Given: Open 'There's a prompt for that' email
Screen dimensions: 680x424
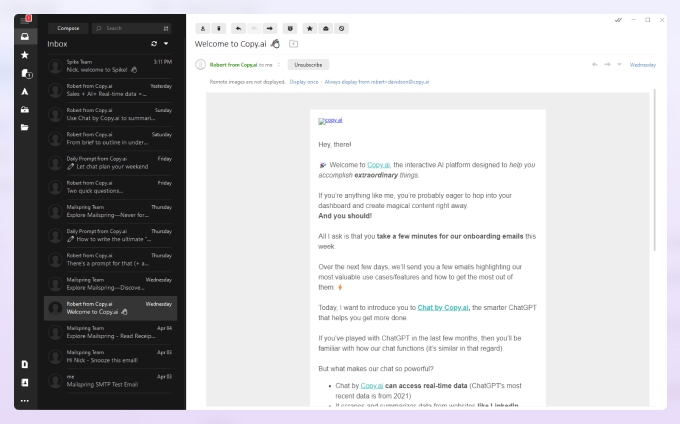Looking at the screenshot, I should coord(111,260).
